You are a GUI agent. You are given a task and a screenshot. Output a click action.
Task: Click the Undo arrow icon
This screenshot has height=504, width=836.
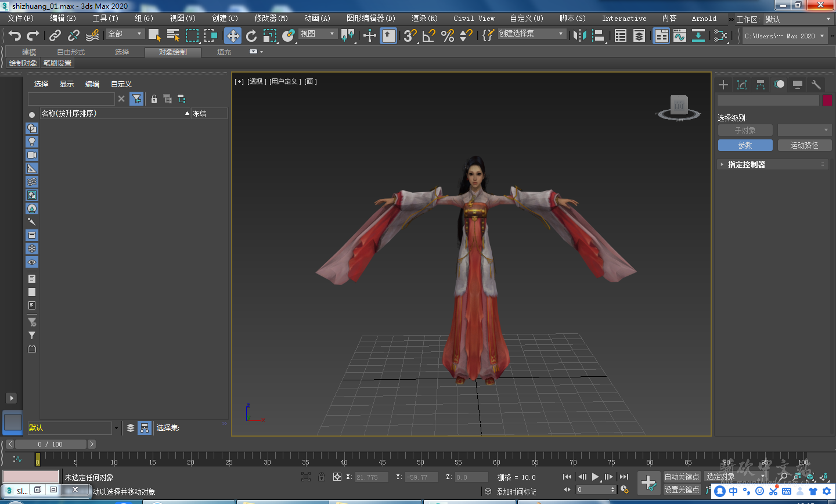tap(15, 35)
